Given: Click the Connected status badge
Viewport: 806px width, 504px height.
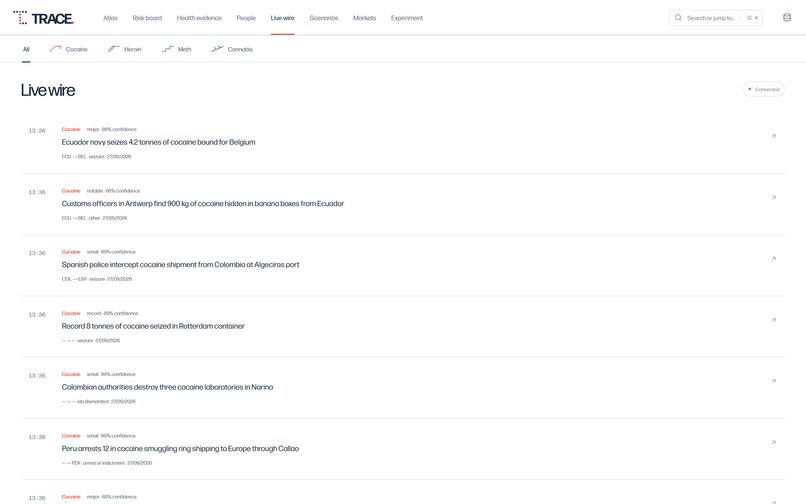Looking at the screenshot, I should pos(763,89).
